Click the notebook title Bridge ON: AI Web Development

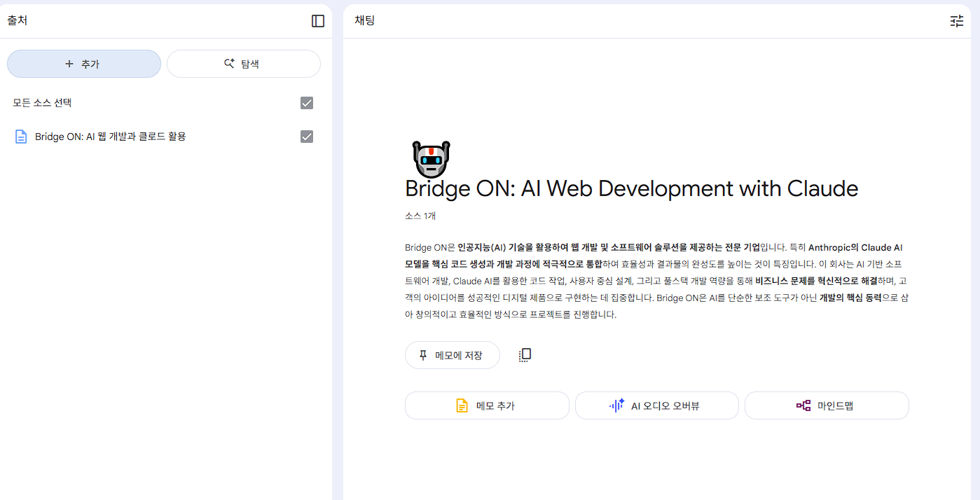click(631, 188)
